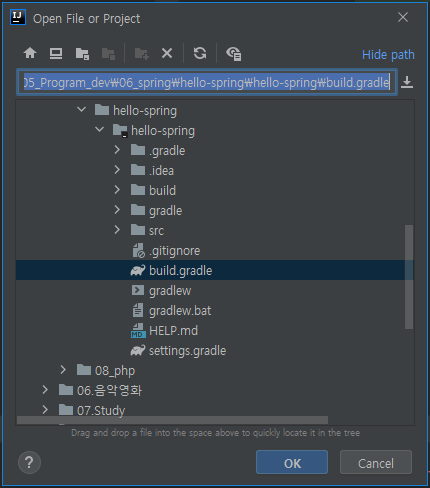This screenshot has width=430, height=488.
Task: Close the Open File or Project dialog
Action: (403, 17)
